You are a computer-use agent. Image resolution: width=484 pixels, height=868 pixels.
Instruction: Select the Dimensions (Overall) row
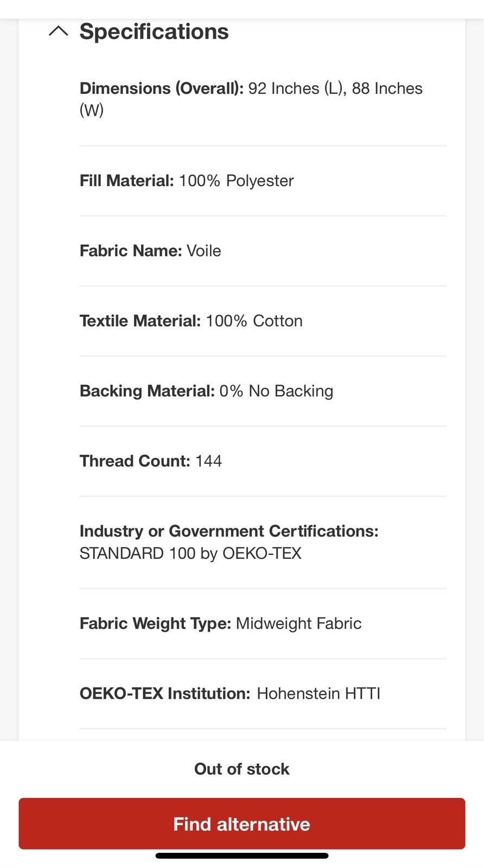[263, 99]
